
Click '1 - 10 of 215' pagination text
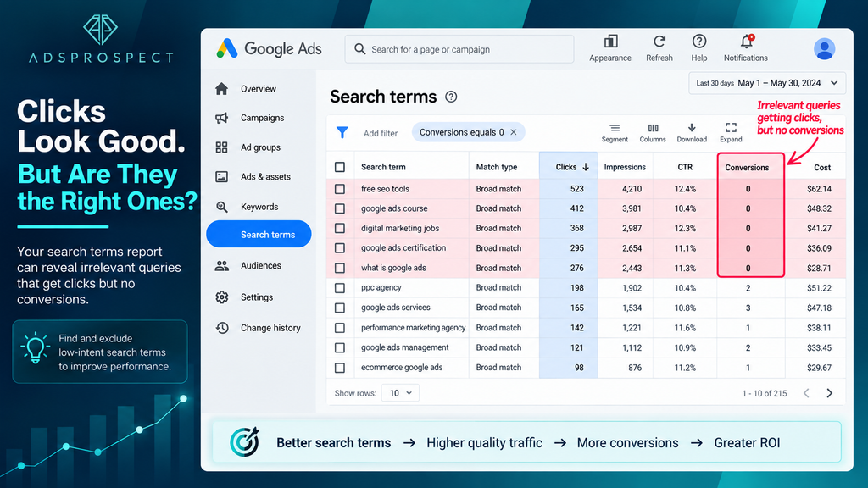(765, 393)
